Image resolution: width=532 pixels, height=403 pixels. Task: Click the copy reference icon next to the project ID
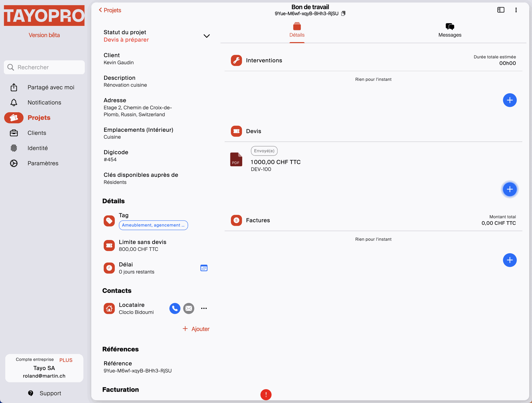coord(344,13)
